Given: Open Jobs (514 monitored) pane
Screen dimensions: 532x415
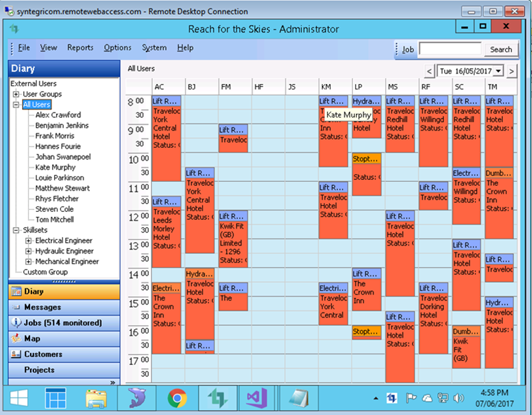Looking at the screenshot, I should coord(64,323).
